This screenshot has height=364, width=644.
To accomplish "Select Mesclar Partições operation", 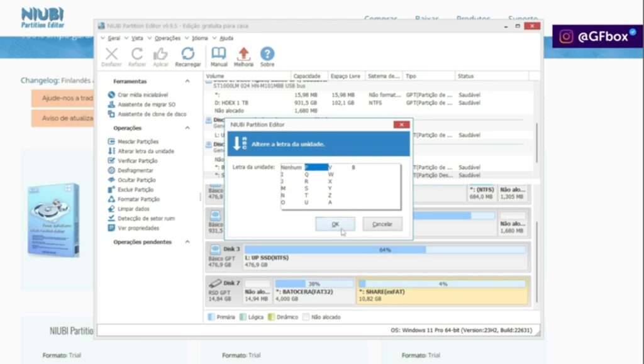I will (133, 141).
